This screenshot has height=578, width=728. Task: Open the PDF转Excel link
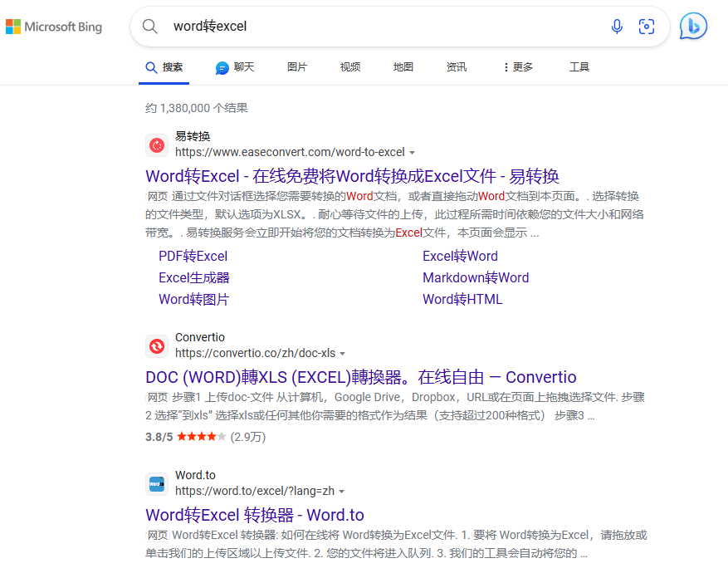193,256
